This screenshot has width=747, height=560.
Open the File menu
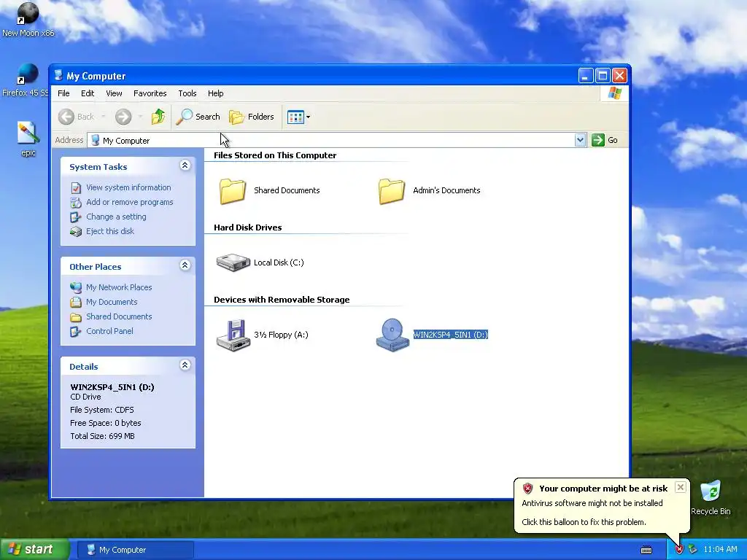click(x=63, y=93)
